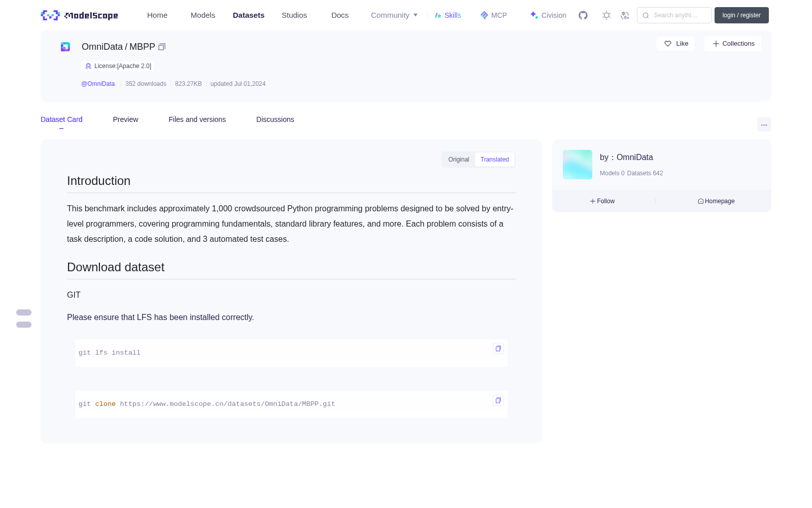812x508 pixels.
Task: Visit OmniData's Homepage
Action: (716, 201)
